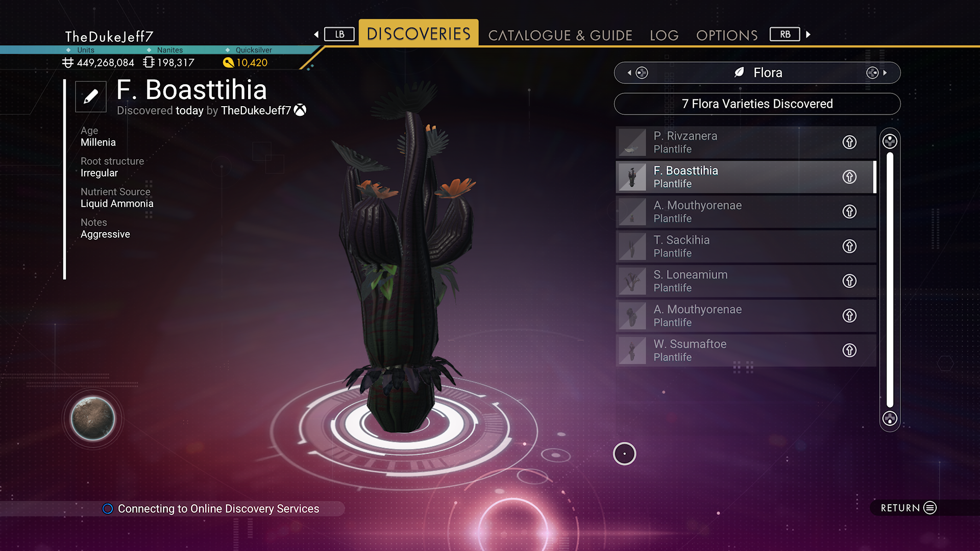The width and height of the screenshot is (980, 551).
Task: Select the W. Ssumaftoe plantlife entry
Action: point(746,350)
